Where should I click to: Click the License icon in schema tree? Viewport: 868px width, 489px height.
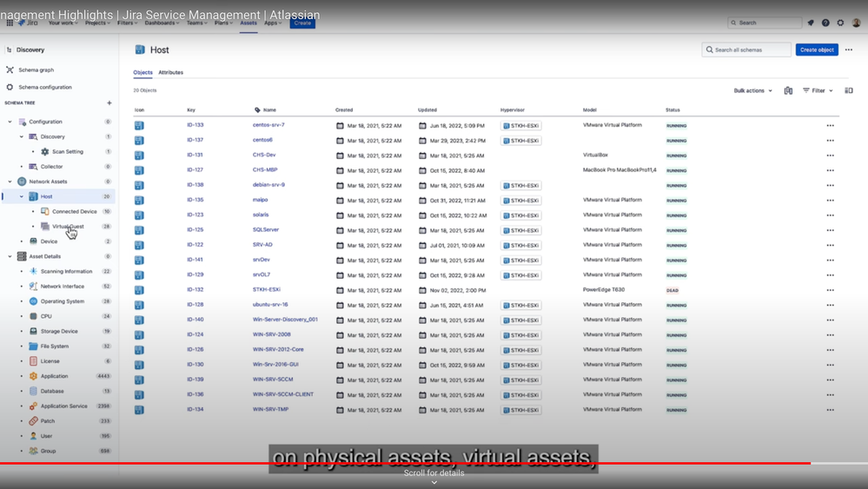[x=33, y=361]
